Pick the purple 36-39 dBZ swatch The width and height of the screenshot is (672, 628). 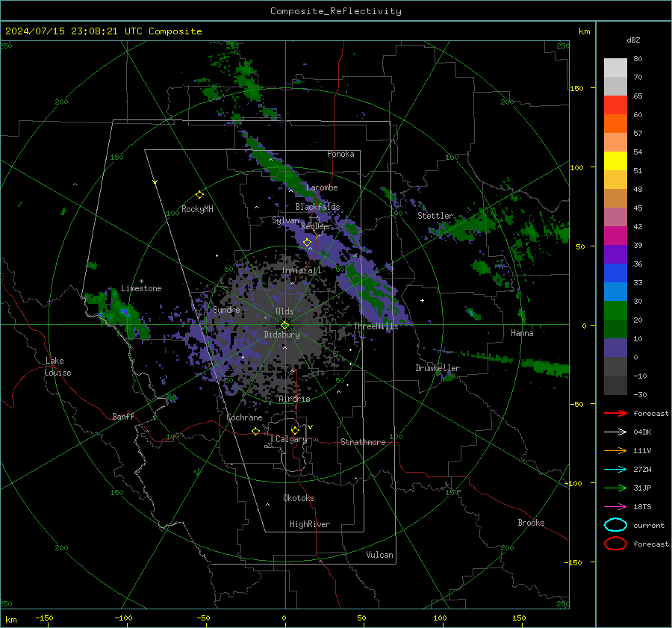click(615, 255)
